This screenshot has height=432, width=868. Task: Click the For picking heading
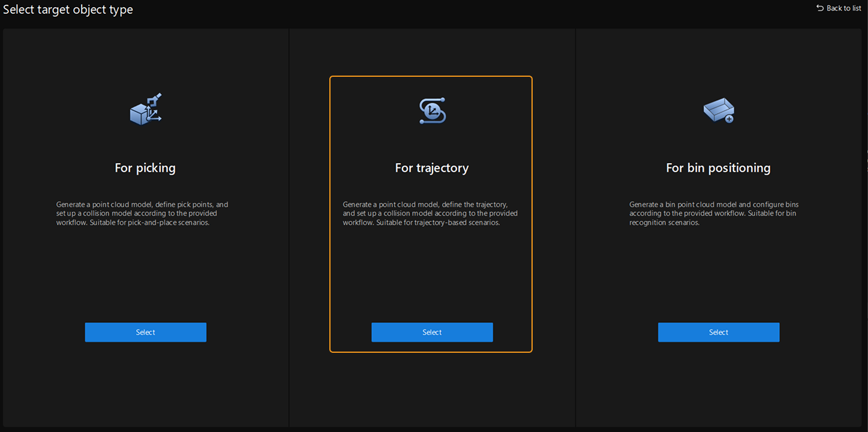pyautogui.click(x=145, y=168)
